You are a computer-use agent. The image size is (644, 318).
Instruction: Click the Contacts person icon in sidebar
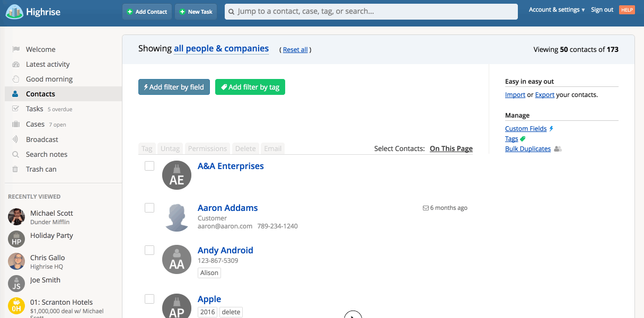(x=15, y=94)
